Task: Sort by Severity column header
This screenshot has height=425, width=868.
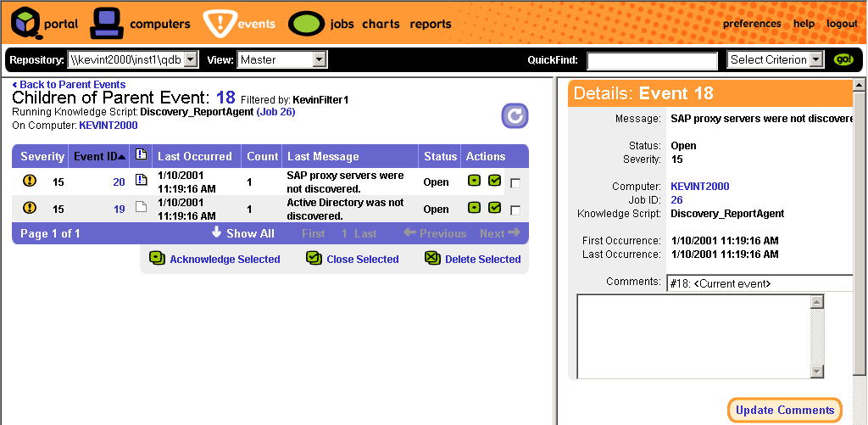Action: click(42, 156)
